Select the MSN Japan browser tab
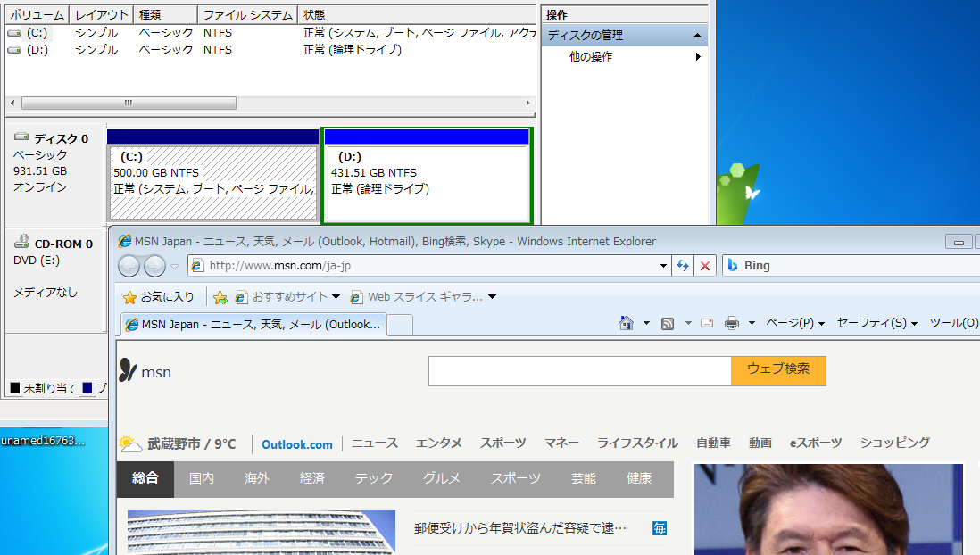Viewport: 980px width, 555px height. pos(253,325)
